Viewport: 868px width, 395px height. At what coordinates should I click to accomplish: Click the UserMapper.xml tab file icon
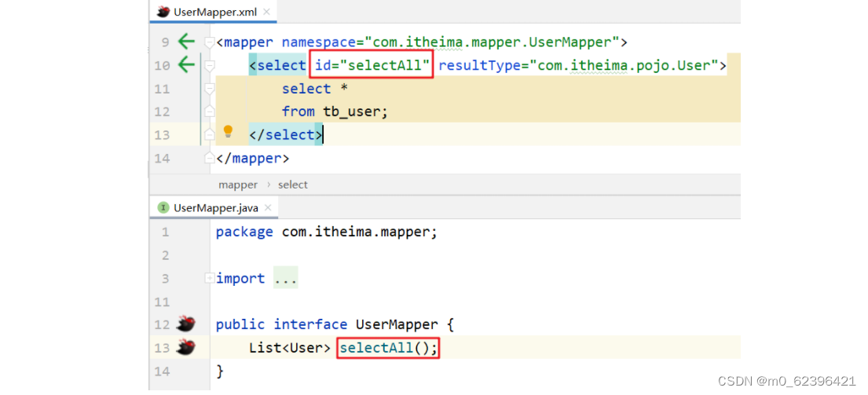[x=163, y=12]
